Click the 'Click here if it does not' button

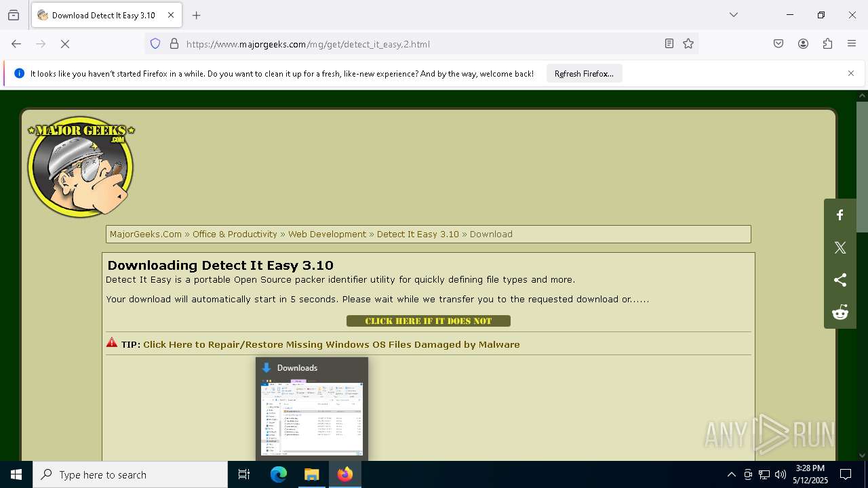coord(429,321)
